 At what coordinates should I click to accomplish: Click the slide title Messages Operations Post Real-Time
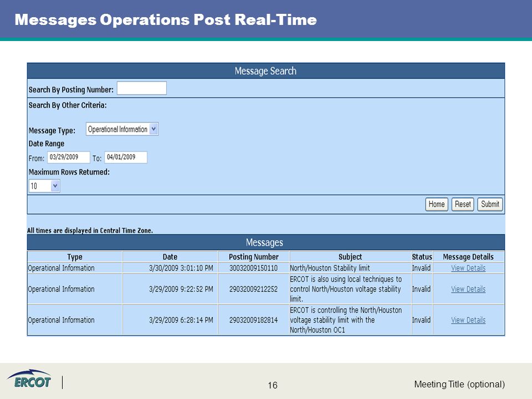[166, 19]
